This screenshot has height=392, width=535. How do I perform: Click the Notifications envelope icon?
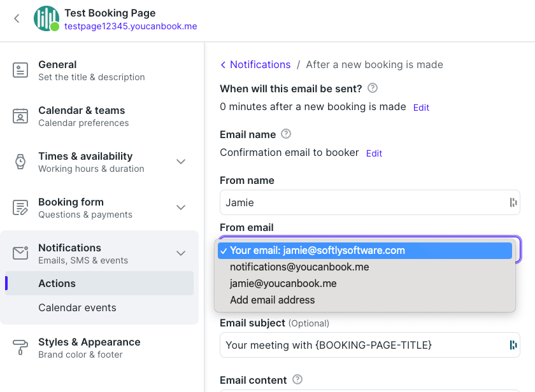20,253
